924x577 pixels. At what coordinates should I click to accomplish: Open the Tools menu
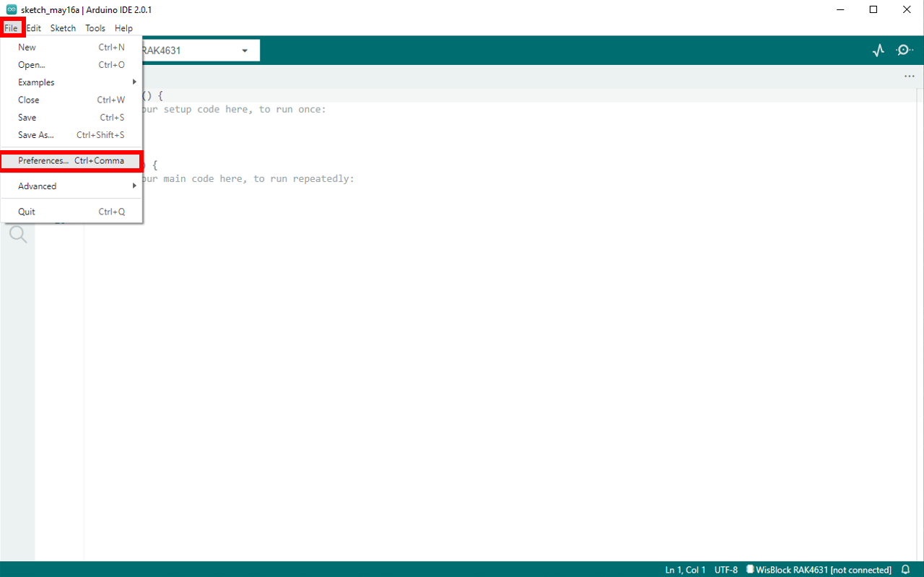click(95, 28)
